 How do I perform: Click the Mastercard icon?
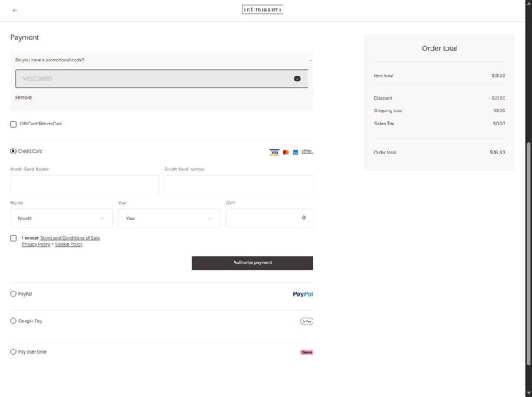tap(286, 153)
